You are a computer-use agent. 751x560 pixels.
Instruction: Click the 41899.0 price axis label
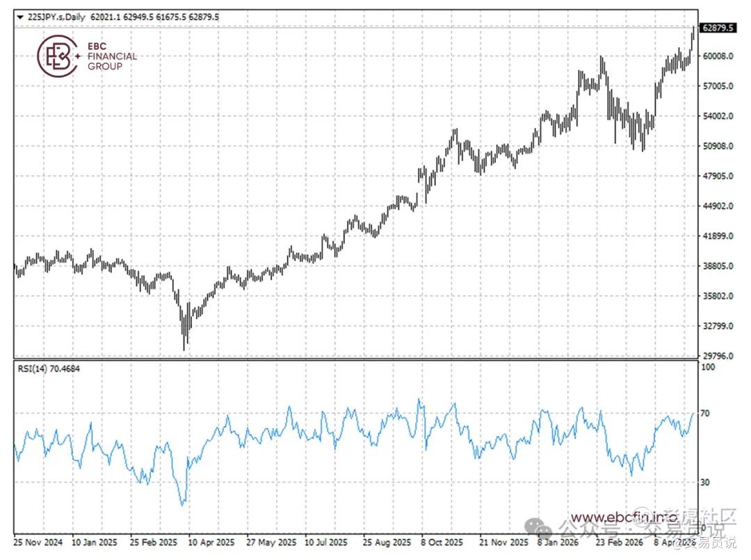(718, 236)
